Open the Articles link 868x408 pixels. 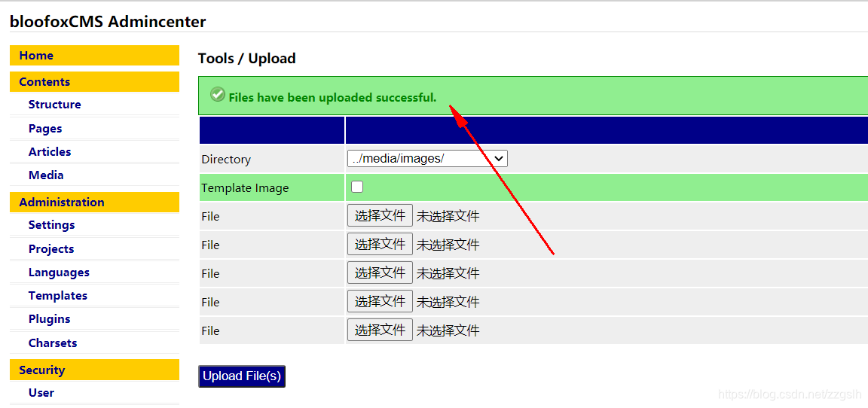click(x=50, y=151)
